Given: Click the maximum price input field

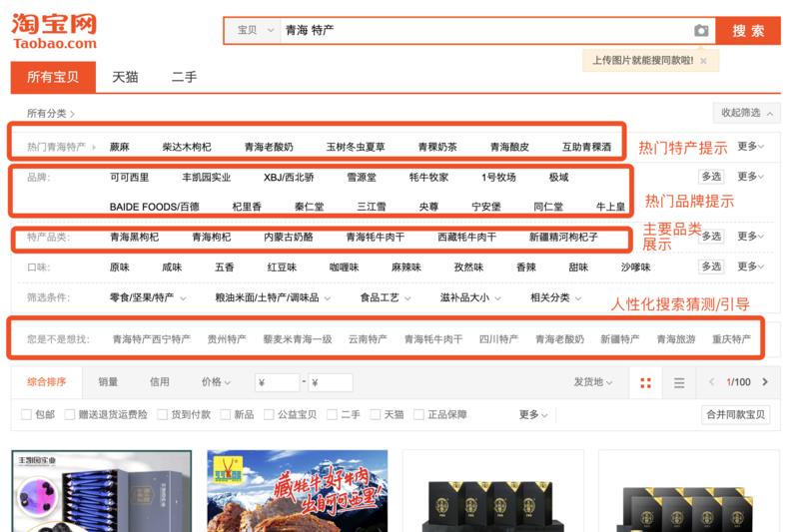Looking at the screenshot, I should [331, 382].
